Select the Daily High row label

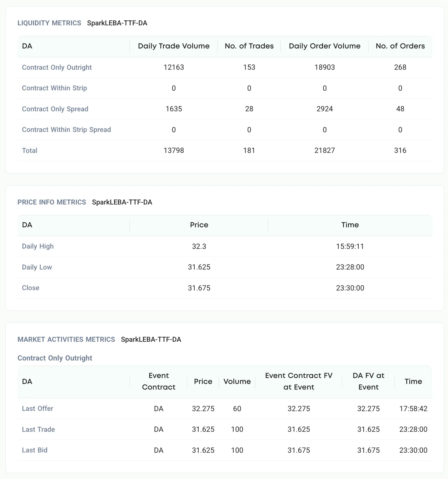[38, 246]
